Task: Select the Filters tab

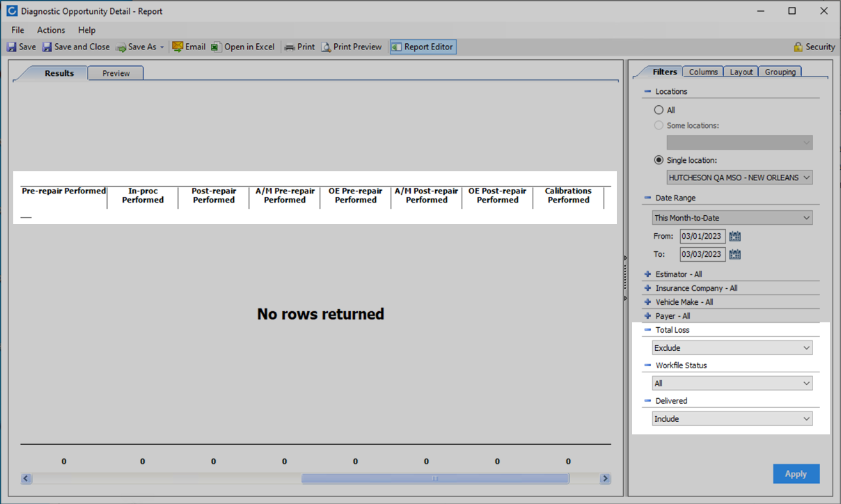Action: 664,72
